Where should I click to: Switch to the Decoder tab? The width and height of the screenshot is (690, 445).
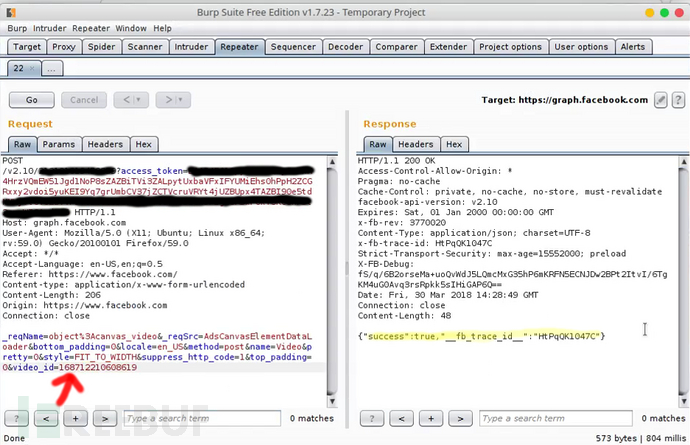click(x=345, y=47)
